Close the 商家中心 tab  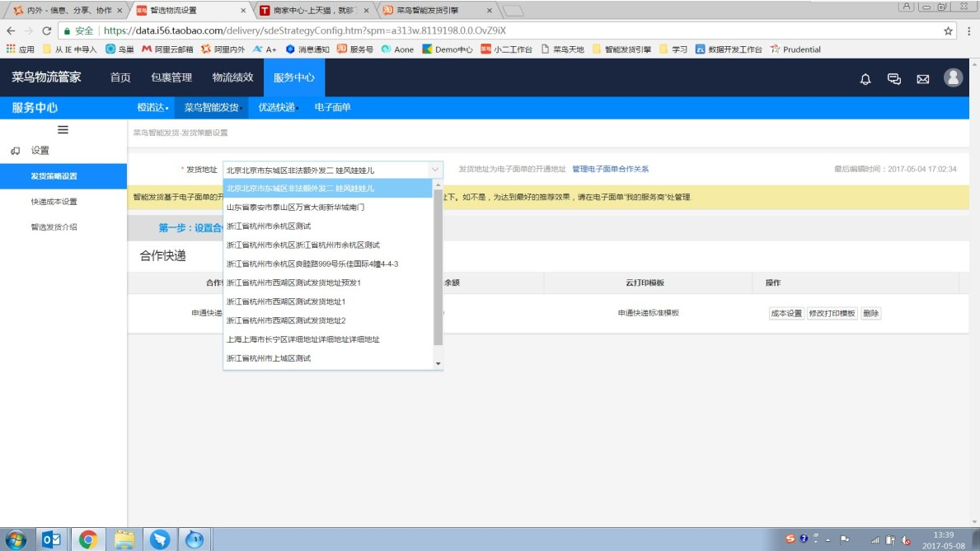click(x=366, y=11)
